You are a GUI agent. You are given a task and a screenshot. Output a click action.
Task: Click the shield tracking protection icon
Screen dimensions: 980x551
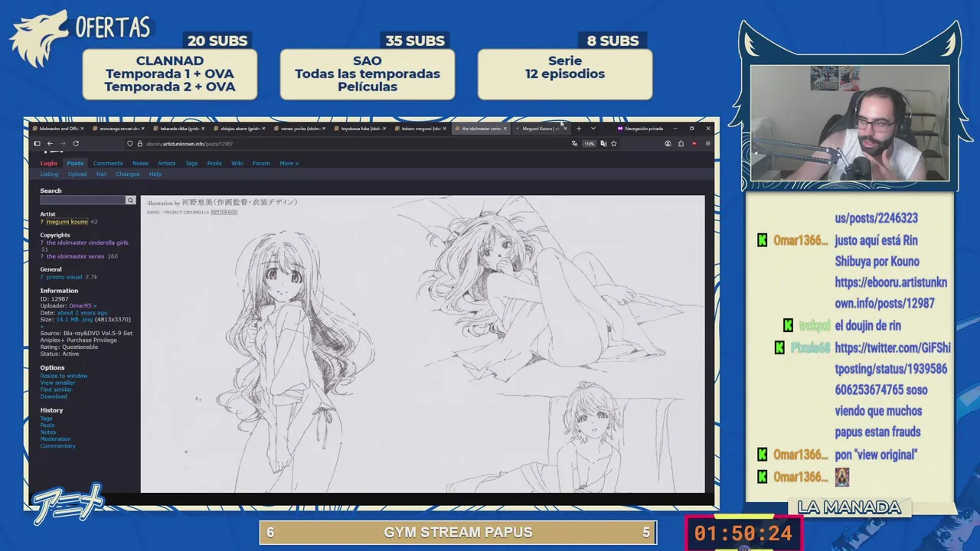click(130, 143)
